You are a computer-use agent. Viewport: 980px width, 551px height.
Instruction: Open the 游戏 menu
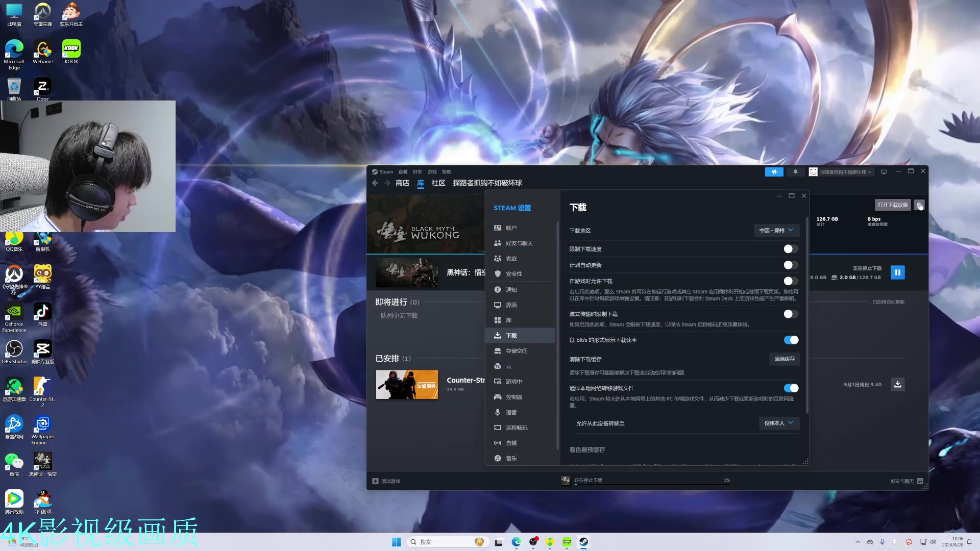click(432, 172)
